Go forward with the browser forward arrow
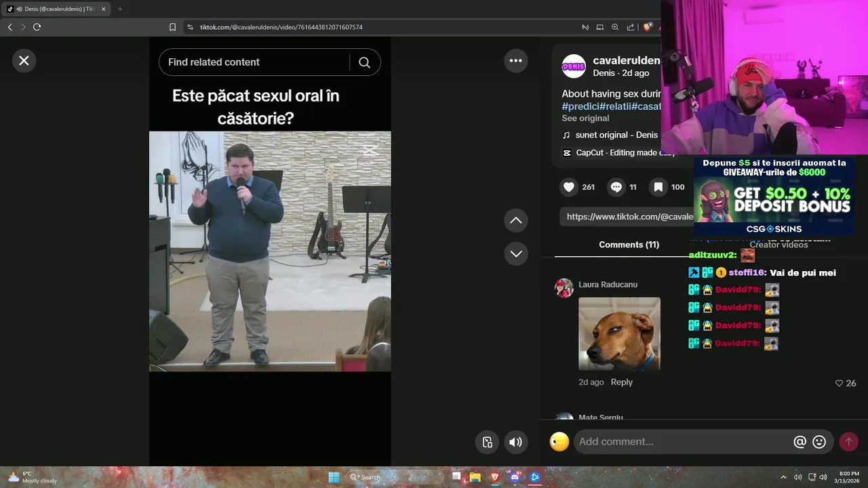 tap(23, 27)
